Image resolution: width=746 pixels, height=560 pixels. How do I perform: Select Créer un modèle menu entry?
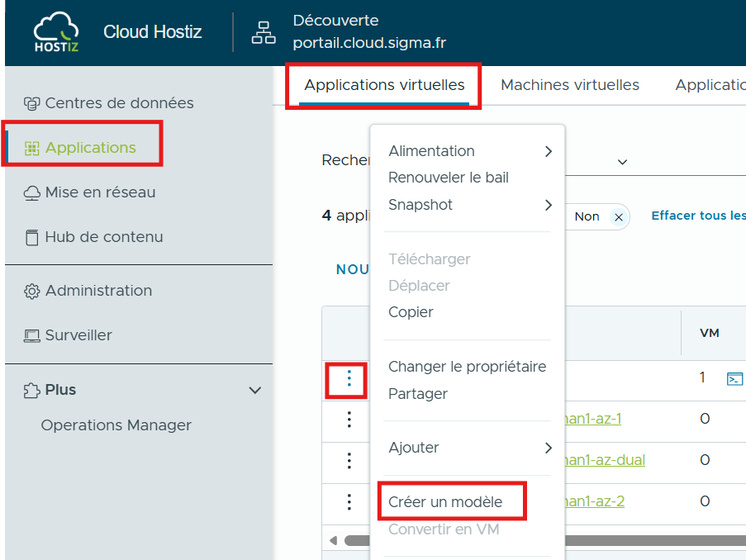444,501
